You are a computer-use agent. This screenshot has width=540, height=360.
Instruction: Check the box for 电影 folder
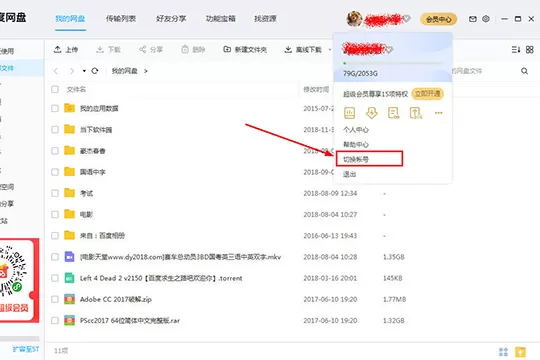pyautogui.click(x=55, y=214)
